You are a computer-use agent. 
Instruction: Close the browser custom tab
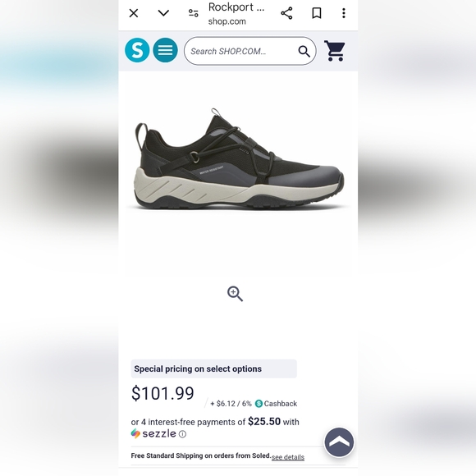pyautogui.click(x=134, y=13)
